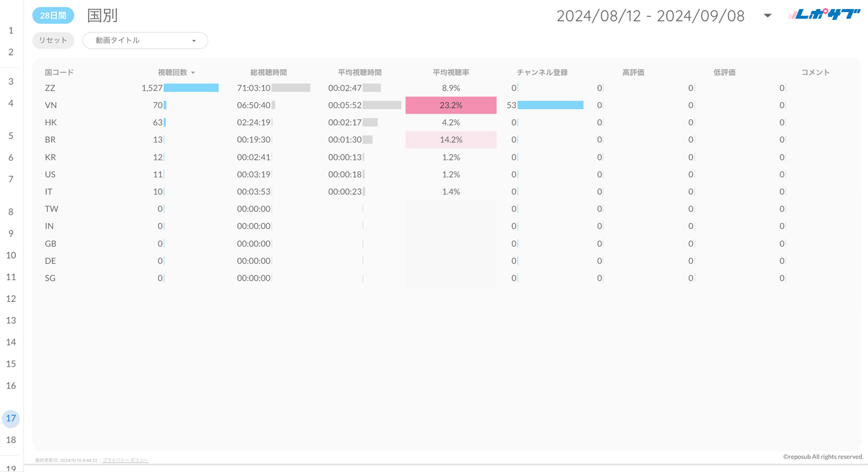Image resolution: width=868 pixels, height=472 pixels.
Task: Select the SG country code cell
Action: point(50,278)
